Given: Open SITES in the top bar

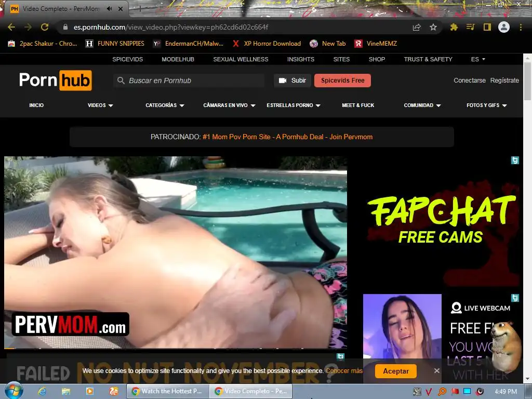Looking at the screenshot, I should click(341, 59).
